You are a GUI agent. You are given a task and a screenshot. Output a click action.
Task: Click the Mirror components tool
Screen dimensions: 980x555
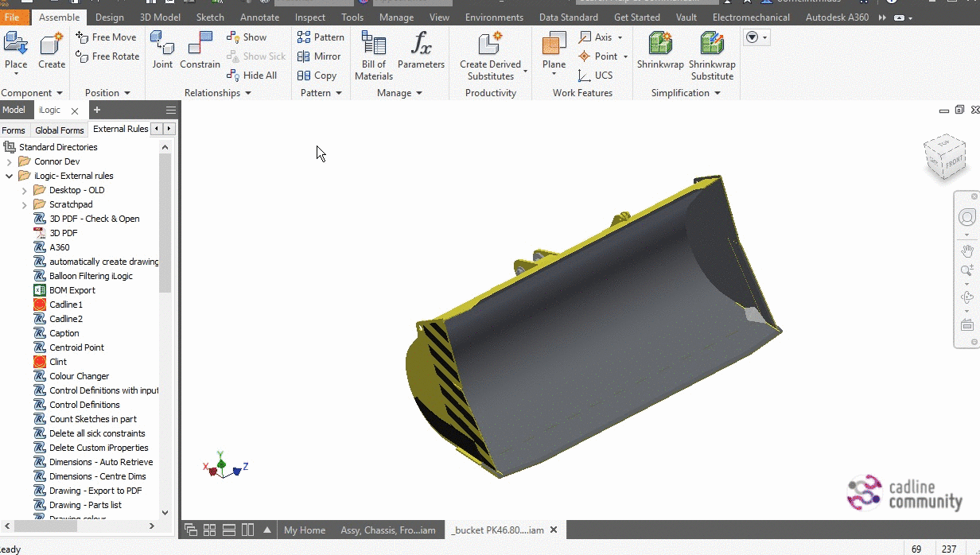pos(319,56)
